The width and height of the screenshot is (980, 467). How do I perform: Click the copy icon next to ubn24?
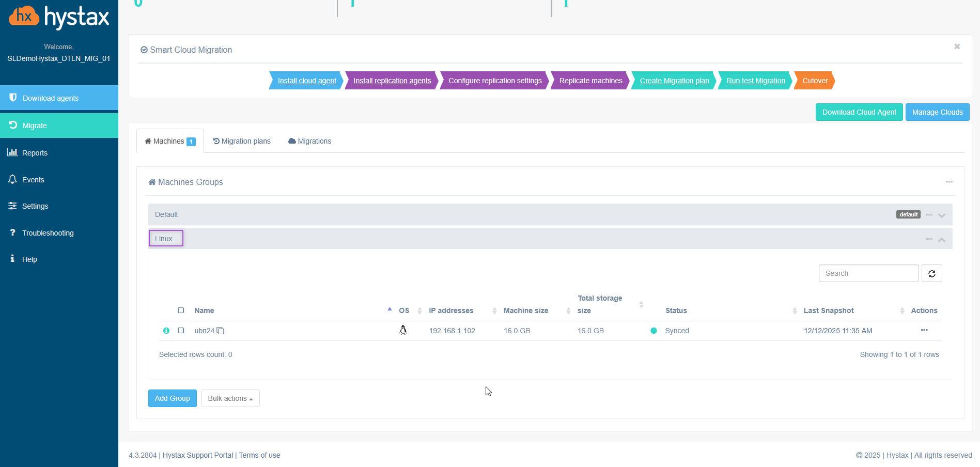[x=221, y=331]
